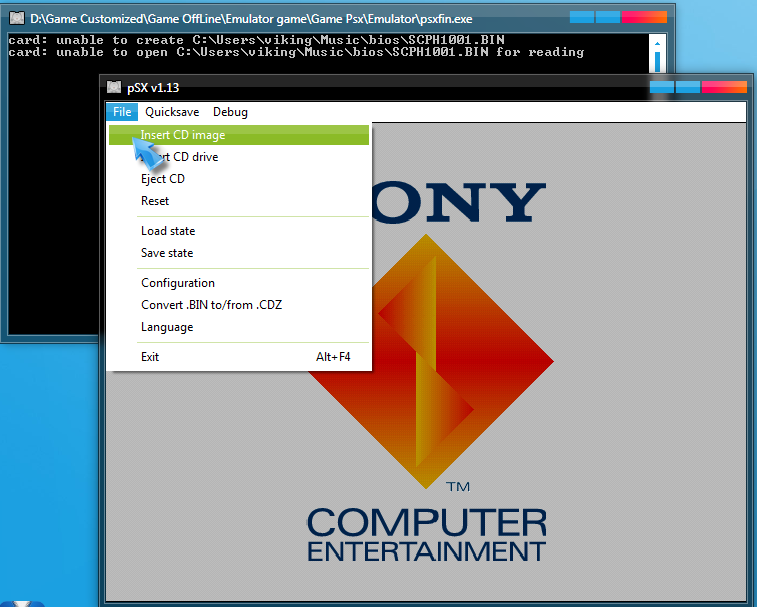Viewport: 757px width, 607px height.
Task: Click Exit in the File menu
Action: tap(239, 357)
